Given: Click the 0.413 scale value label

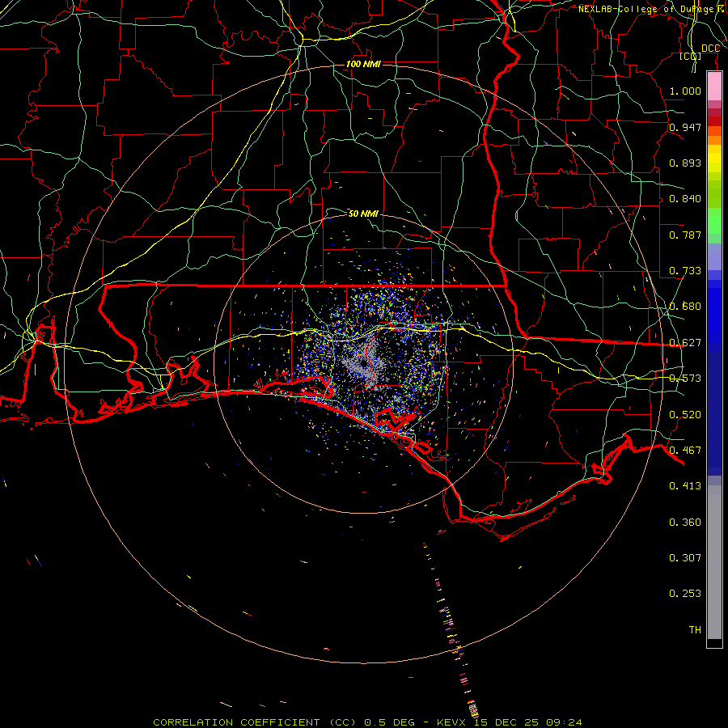Looking at the screenshot, I should [685, 486].
